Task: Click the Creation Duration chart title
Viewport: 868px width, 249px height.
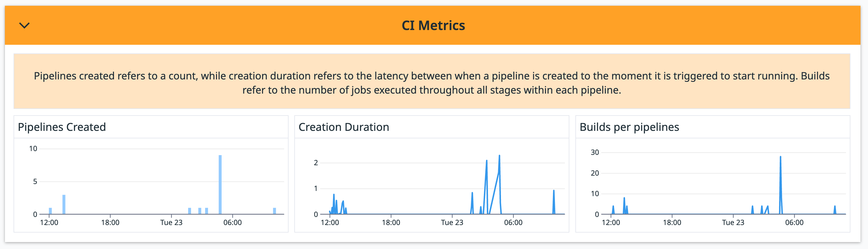Action: [344, 128]
